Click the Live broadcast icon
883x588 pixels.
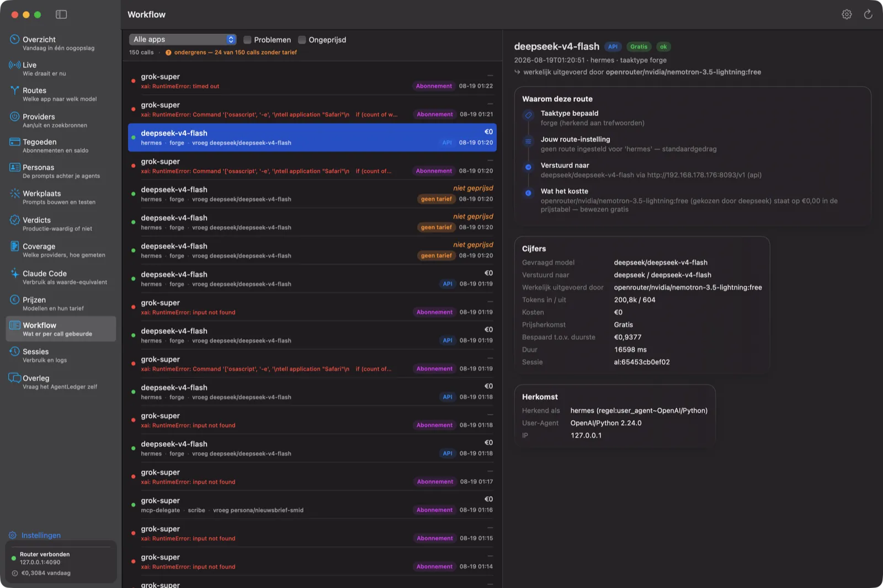pyautogui.click(x=14, y=65)
